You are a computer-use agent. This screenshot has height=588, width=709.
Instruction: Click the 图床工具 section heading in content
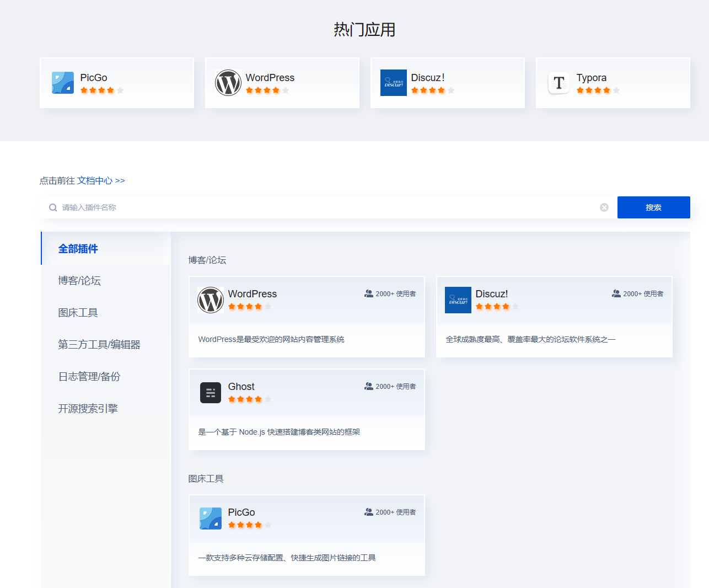coord(206,479)
